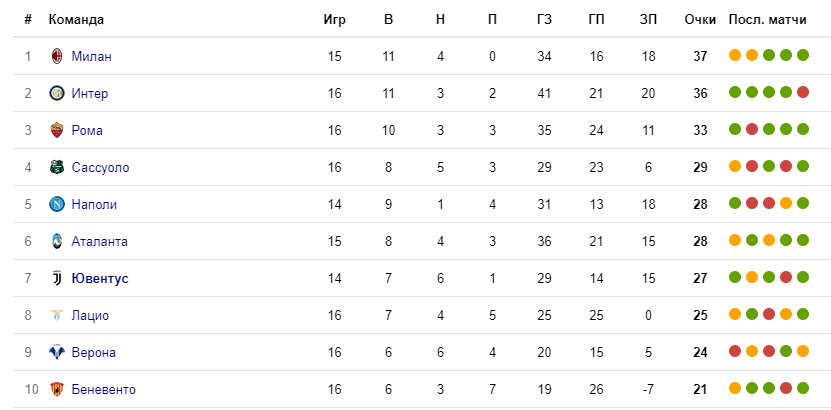Click the Atalanta club crest icon

click(x=57, y=242)
